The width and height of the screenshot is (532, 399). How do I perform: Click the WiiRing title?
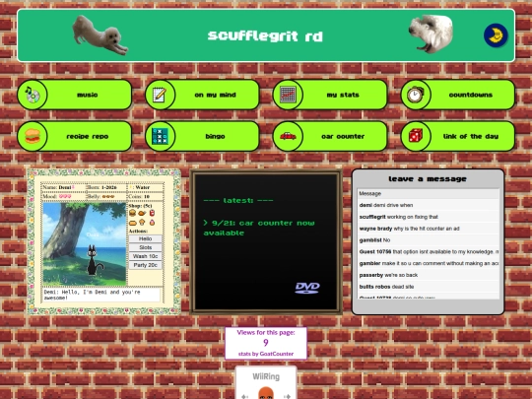click(x=266, y=376)
